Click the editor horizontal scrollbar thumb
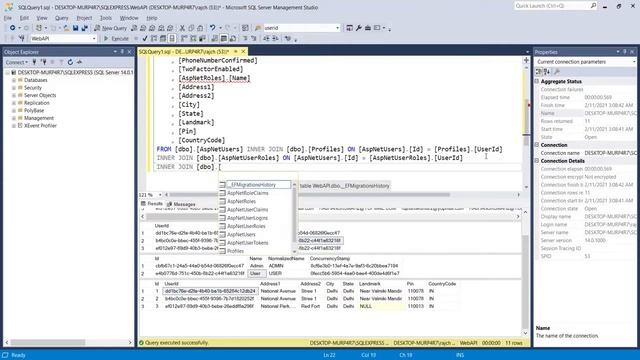640x360 pixels. 309,195
